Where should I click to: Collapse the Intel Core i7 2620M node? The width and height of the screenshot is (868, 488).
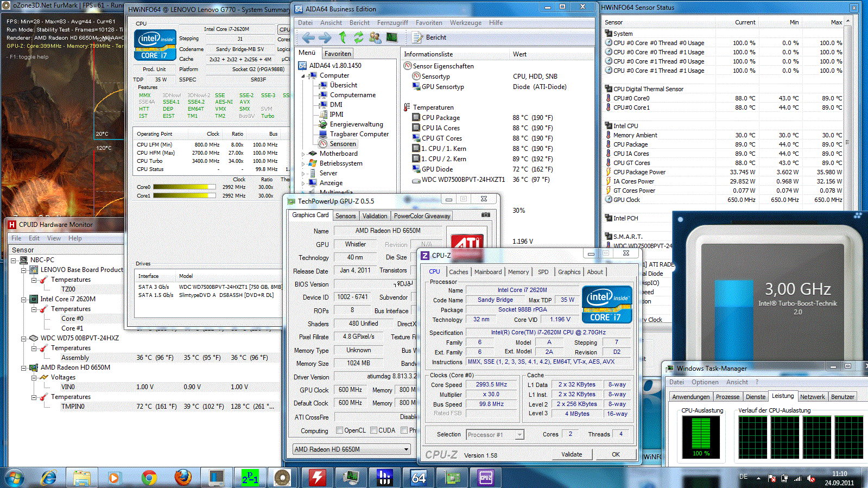24,299
